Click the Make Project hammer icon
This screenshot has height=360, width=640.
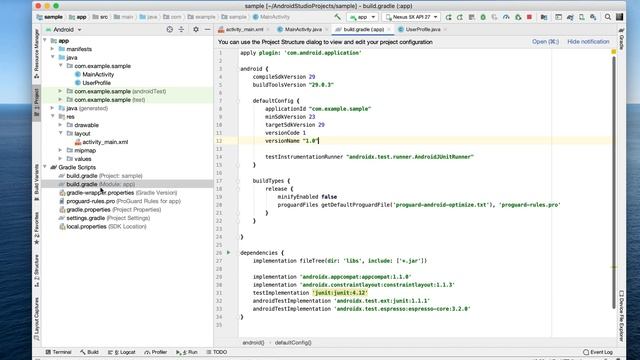click(x=338, y=17)
